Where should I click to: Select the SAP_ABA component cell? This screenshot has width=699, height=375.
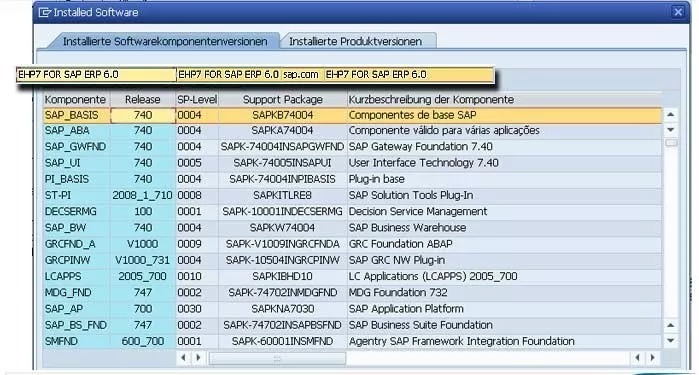click(x=76, y=131)
